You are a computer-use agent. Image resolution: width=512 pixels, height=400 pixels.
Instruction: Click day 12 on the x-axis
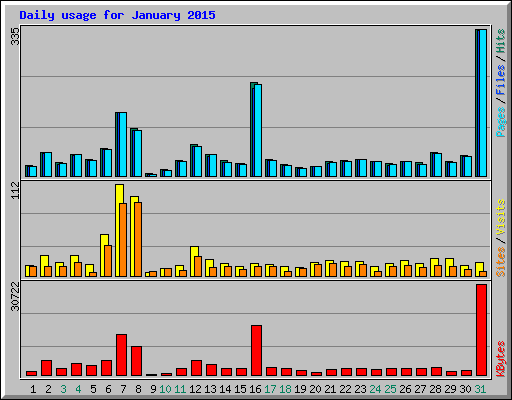point(195,389)
